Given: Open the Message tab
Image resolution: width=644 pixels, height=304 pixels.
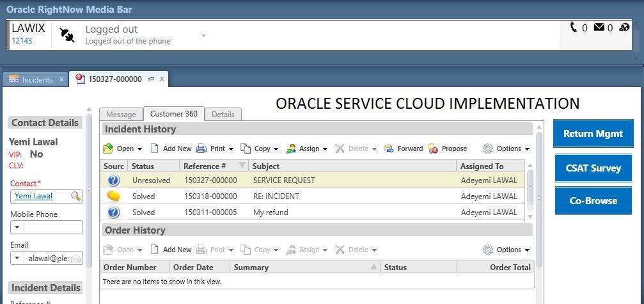Looking at the screenshot, I should [121, 114].
